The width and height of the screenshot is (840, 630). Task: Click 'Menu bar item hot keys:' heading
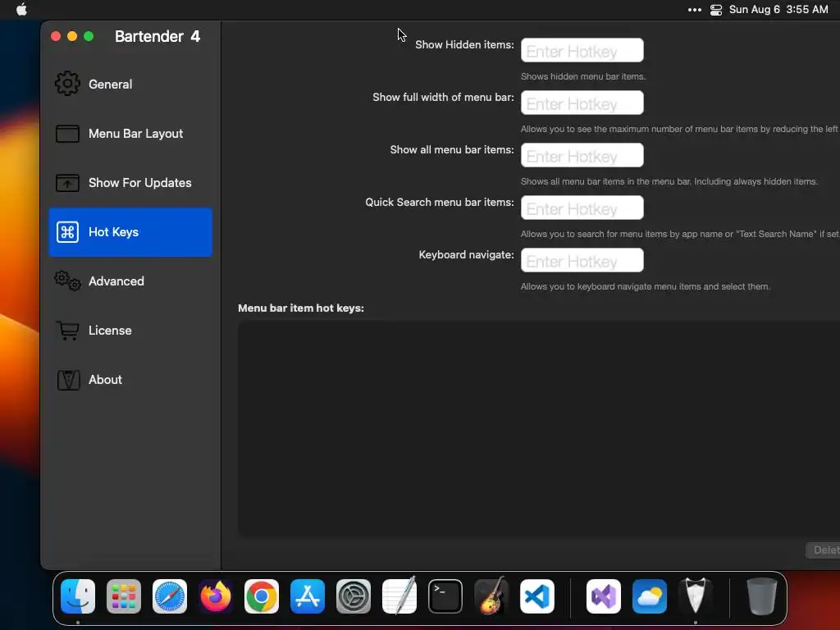(300, 308)
